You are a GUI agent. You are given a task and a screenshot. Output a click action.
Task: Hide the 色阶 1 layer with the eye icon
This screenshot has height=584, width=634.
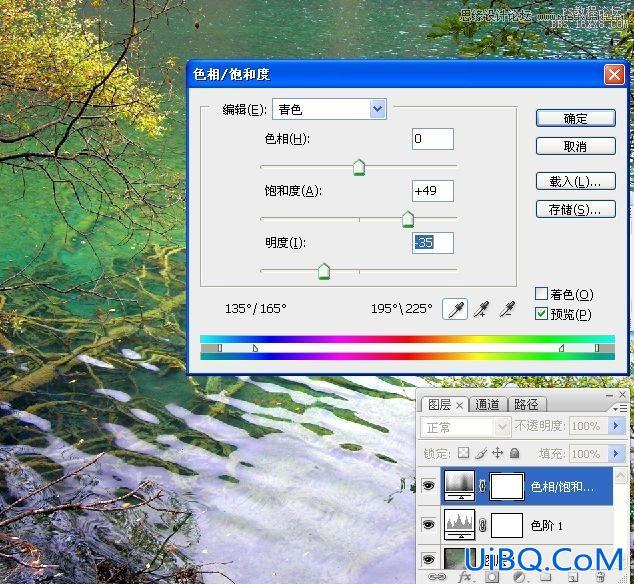(428, 525)
